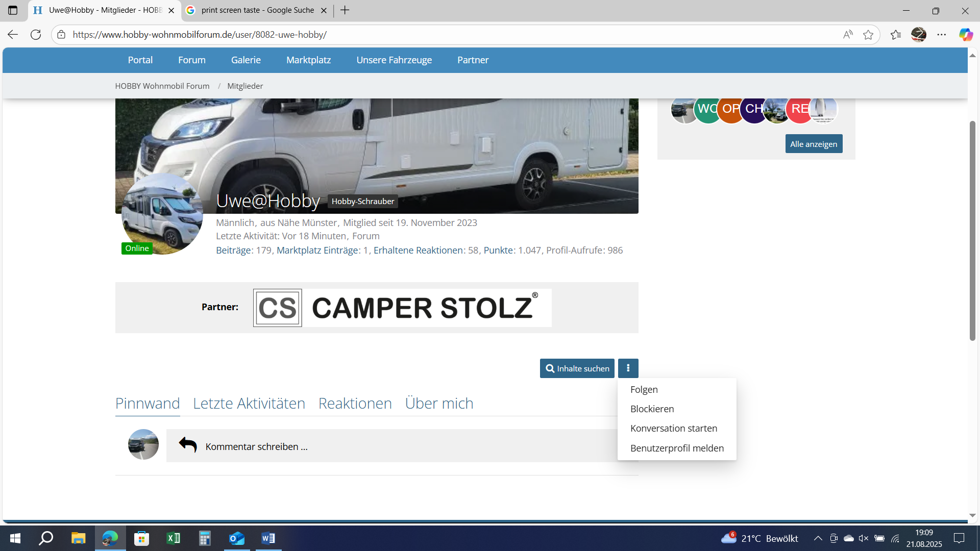Expand hidden system tray icons chevron
This screenshot has width=980, height=551.
click(x=818, y=538)
